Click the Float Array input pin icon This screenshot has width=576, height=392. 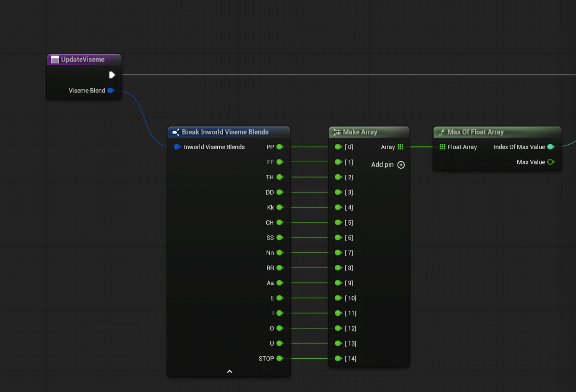point(442,147)
